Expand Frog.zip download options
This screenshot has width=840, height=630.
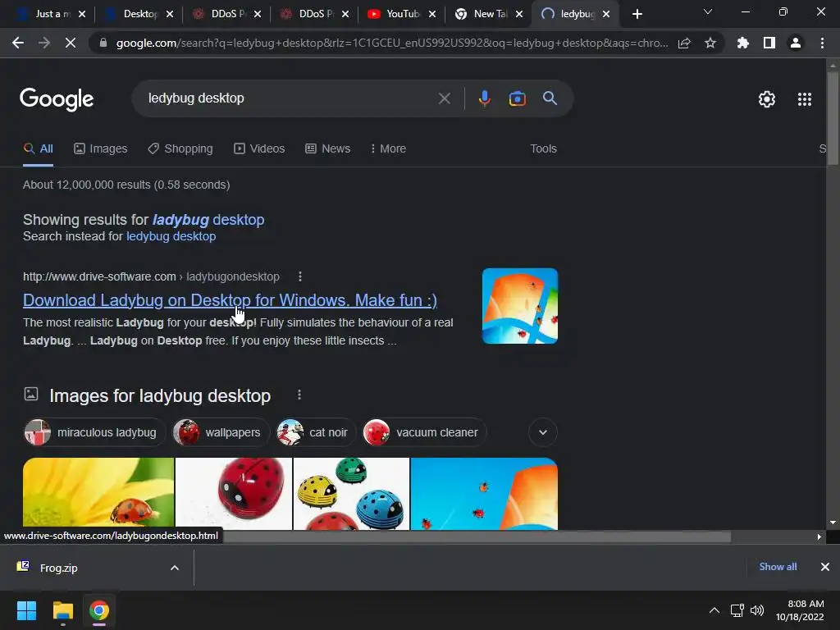pos(175,568)
